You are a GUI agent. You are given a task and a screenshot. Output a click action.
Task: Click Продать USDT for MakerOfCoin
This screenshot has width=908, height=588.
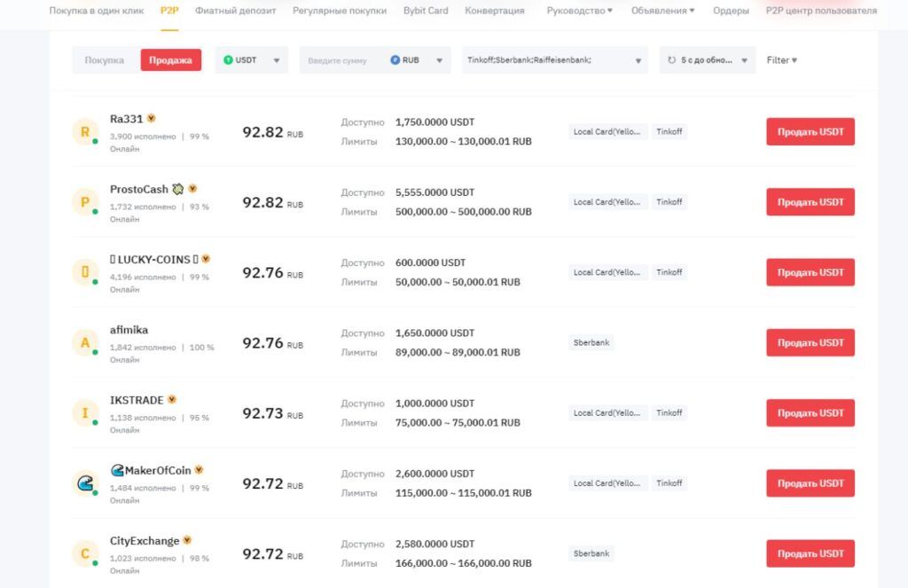(x=810, y=483)
